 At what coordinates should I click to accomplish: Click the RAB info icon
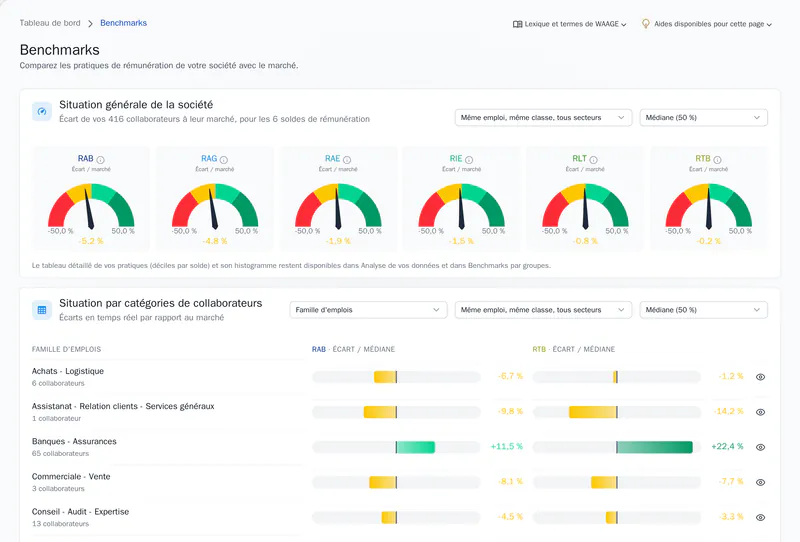click(101, 160)
